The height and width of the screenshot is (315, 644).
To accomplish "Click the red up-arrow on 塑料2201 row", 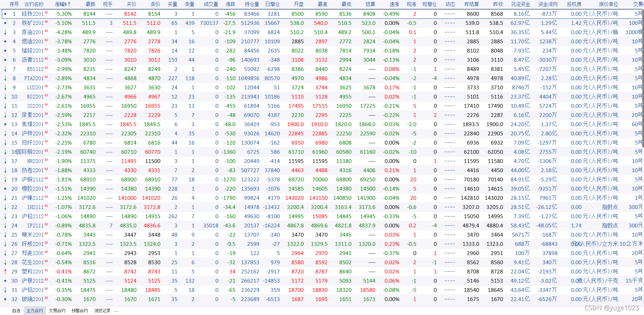I will click(x=5, y=272).
